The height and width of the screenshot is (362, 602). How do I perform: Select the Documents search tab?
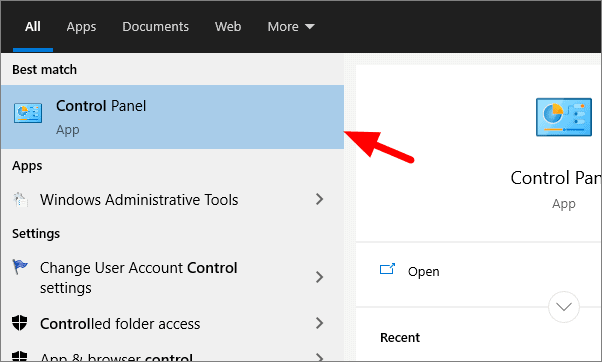pyautogui.click(x=155, y=26)
